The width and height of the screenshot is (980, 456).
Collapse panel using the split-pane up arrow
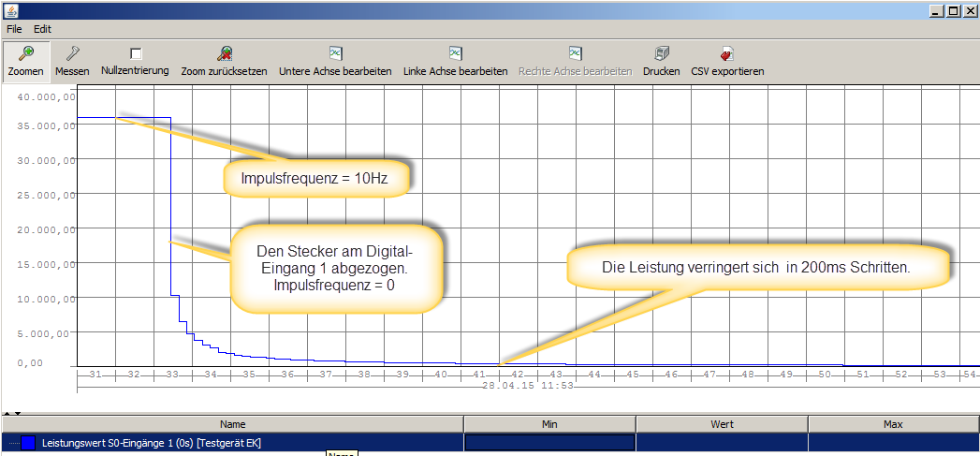[7, 413]
